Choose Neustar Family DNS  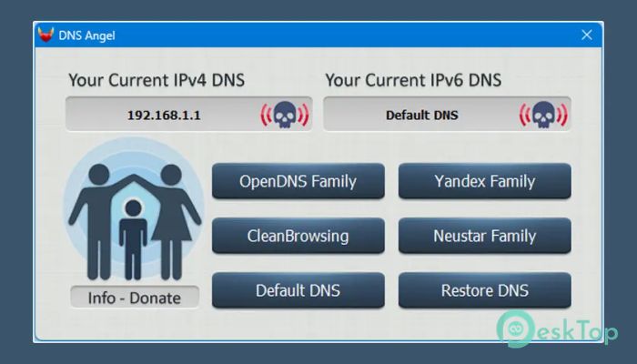tap(485, 236)
